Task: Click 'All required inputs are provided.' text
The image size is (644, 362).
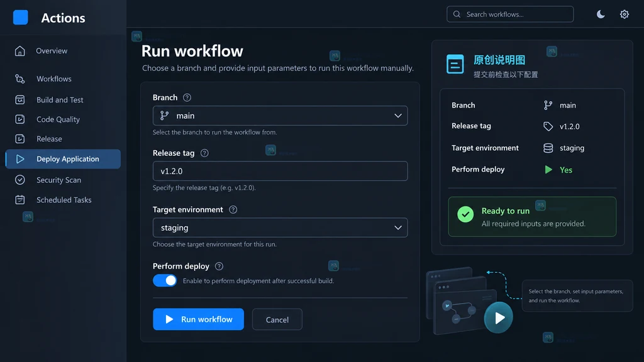Action: 533,224
